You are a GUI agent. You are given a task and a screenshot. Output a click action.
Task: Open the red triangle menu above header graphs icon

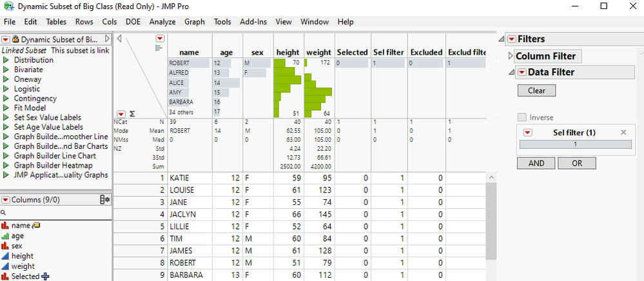(x=160, y=39)
